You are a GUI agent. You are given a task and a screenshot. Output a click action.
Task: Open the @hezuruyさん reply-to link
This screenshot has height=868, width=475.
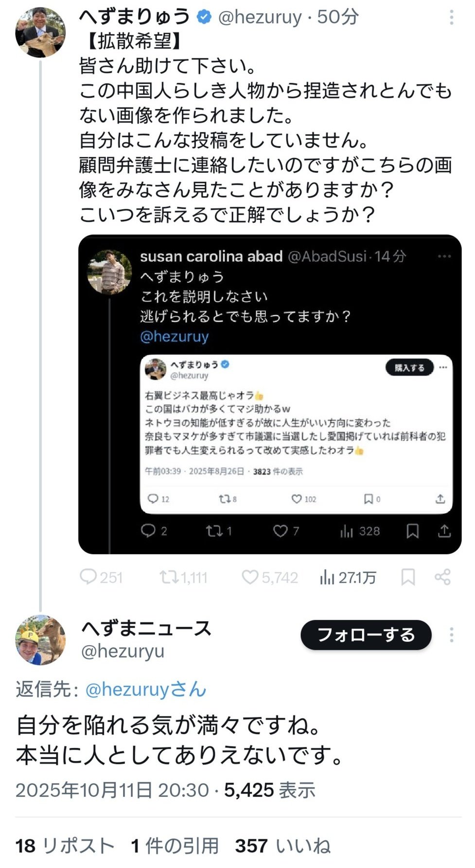coord(146,689)
